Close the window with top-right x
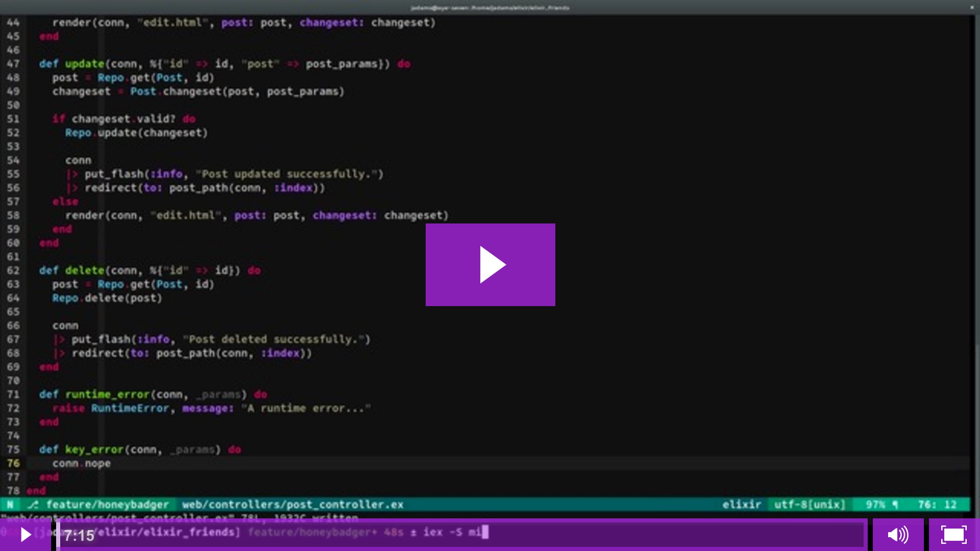The image size is (980, 551). coord(972,8)
